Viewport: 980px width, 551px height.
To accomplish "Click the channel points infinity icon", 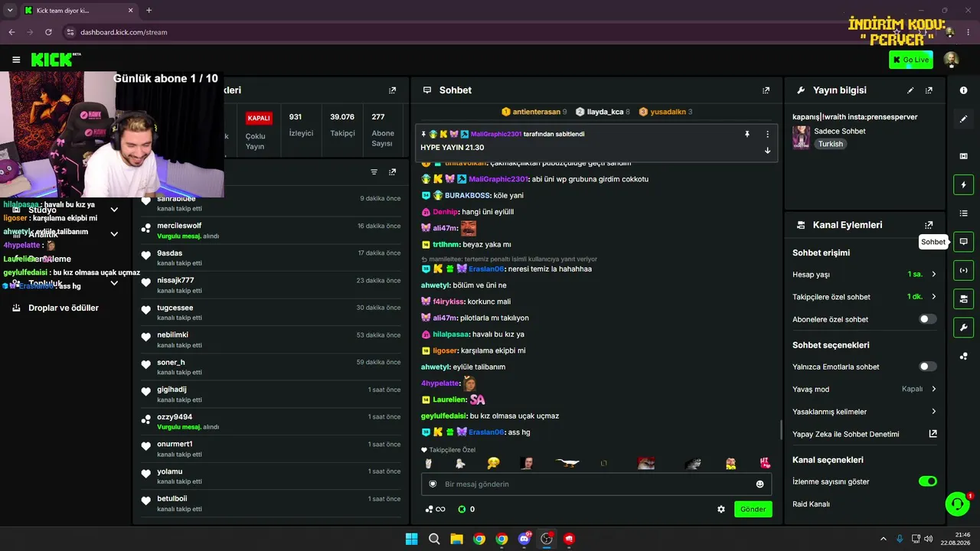I will (x=435, y=509).
